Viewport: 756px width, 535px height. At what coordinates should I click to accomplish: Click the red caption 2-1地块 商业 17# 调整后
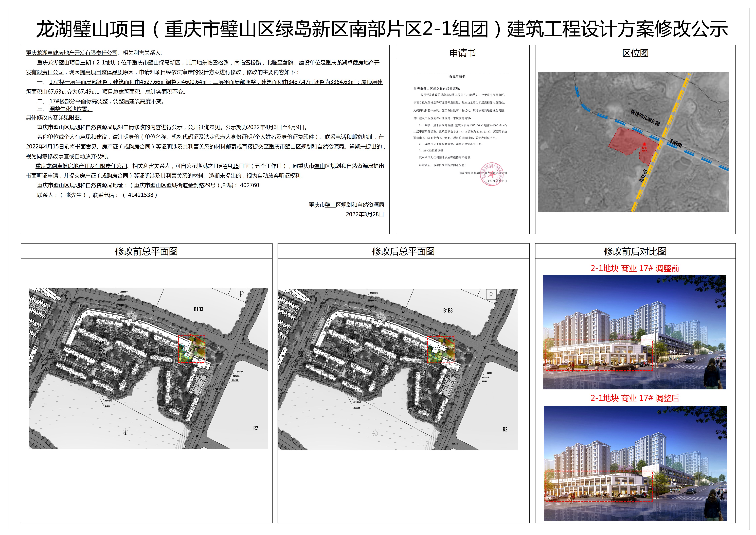pyautogui.click(x=635, y=398)
